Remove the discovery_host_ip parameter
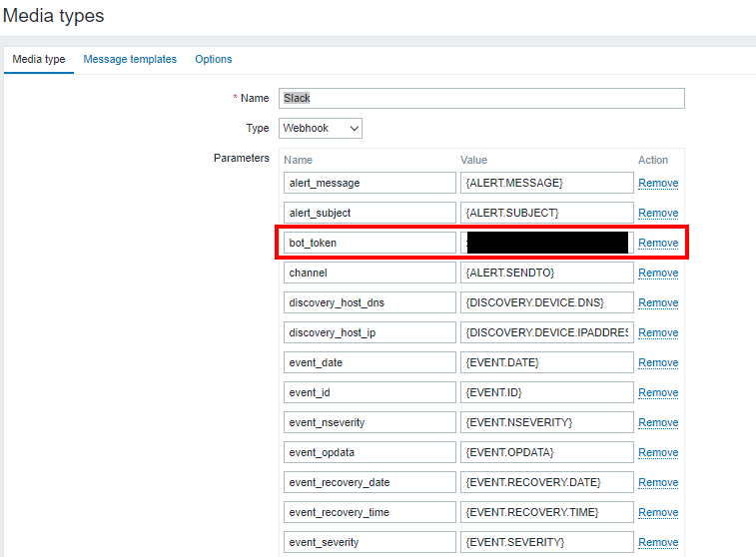Image resolution: width=756 pixels, height=557 pixels. tap(658, 332)
